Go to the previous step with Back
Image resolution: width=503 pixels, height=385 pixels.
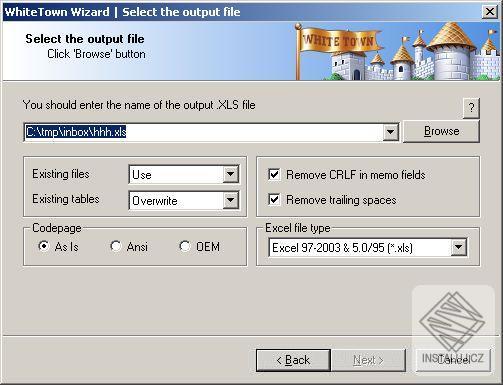point(293,360)
